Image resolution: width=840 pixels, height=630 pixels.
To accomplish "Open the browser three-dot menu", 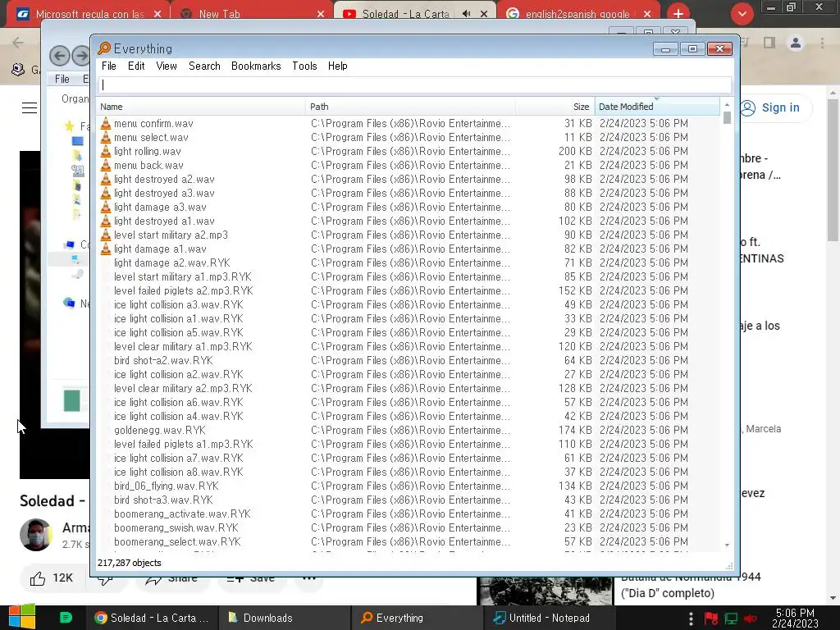I will click(822, 43).
